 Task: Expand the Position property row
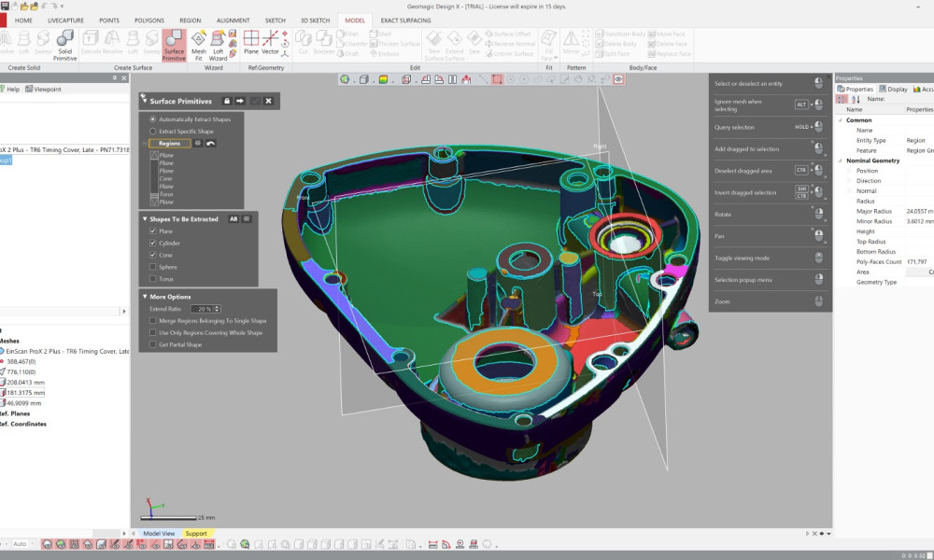(x=849, y=171)
